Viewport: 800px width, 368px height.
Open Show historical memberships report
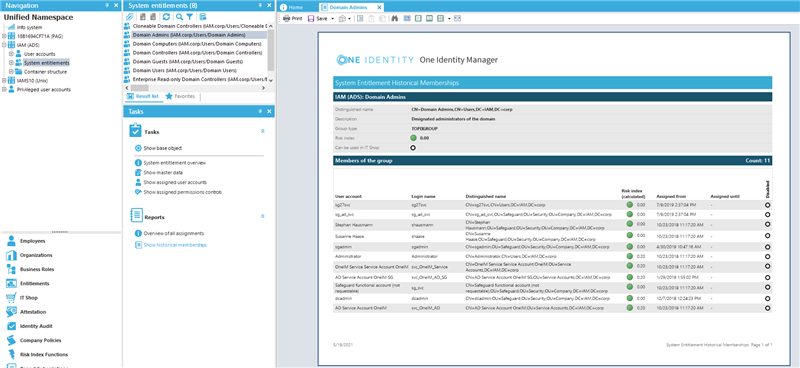pyautogui.click(x=174, y=245)
